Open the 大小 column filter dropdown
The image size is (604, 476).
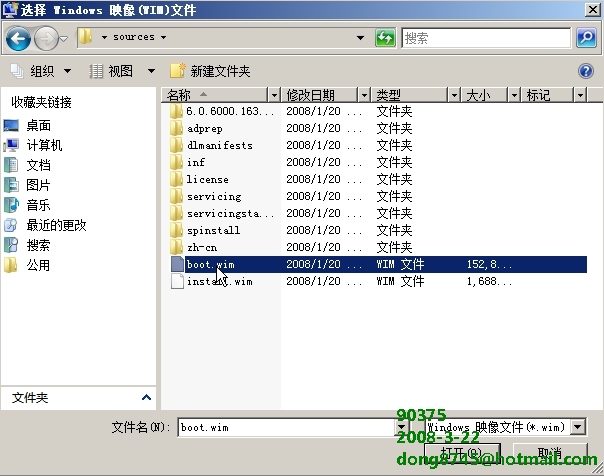pos(514,95)
